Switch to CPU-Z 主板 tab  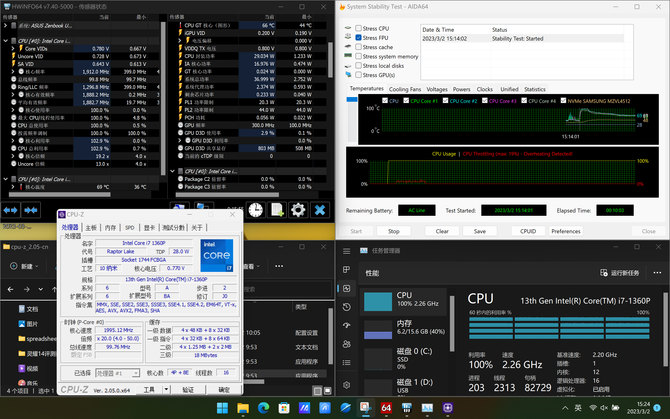click(x=91, y=228)
